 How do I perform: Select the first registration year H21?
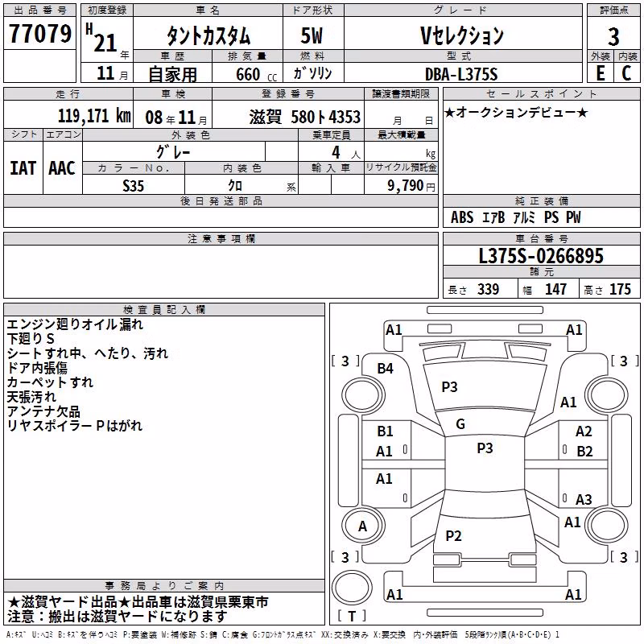(x=101, y=38)
